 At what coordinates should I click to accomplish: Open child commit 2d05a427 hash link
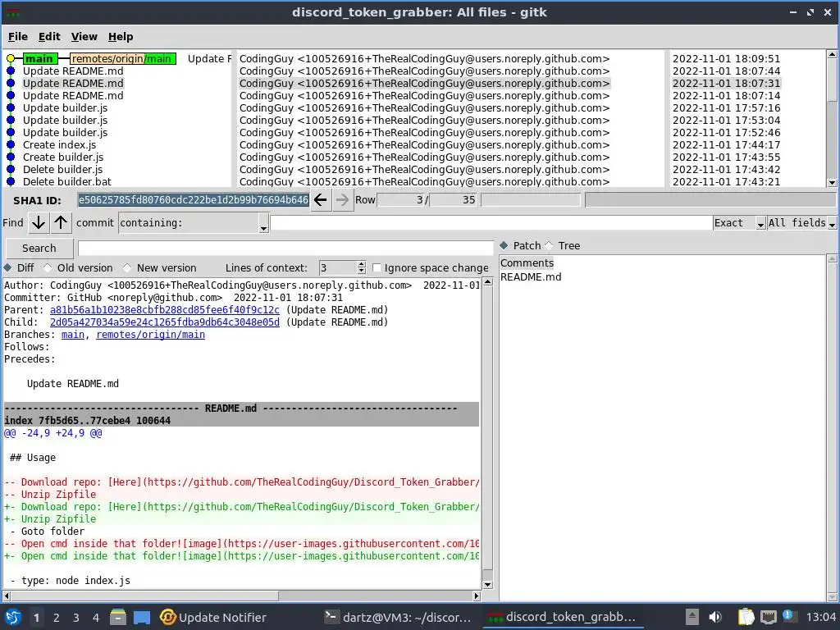pos(164,322)
